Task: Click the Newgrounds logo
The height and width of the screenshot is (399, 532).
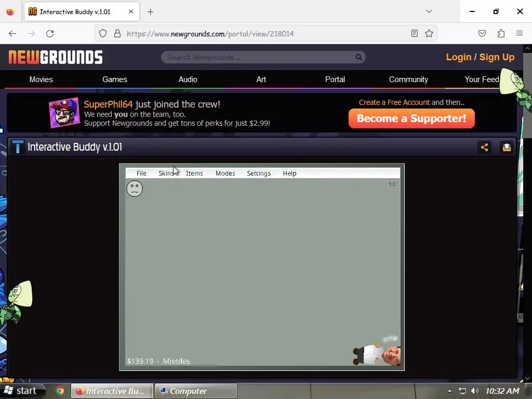Action: 56,57
